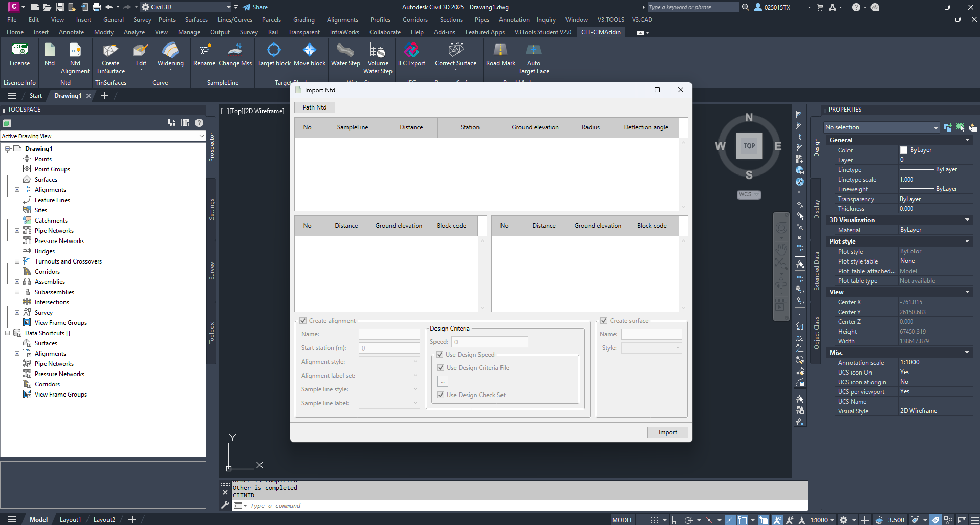The image size is (980, 525).
Task: Toggle the drawing grid display in status bar
Action: click(642, 520)
